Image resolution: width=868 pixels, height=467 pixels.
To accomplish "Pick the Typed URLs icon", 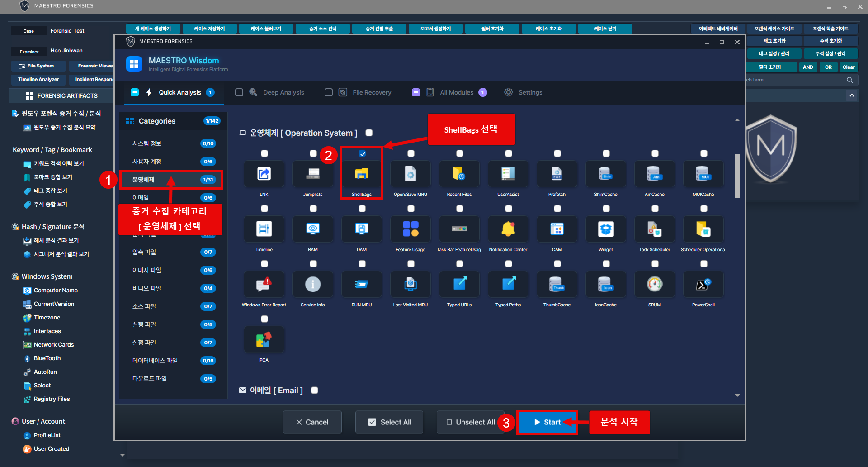I will pyautogui.click(x=459, y=284).
